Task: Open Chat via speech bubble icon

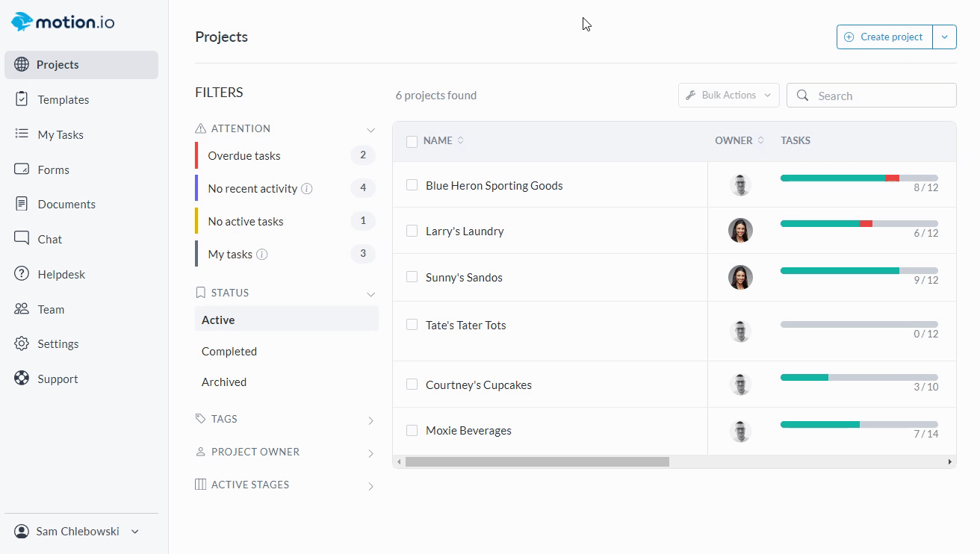Action: click(22, 239)
